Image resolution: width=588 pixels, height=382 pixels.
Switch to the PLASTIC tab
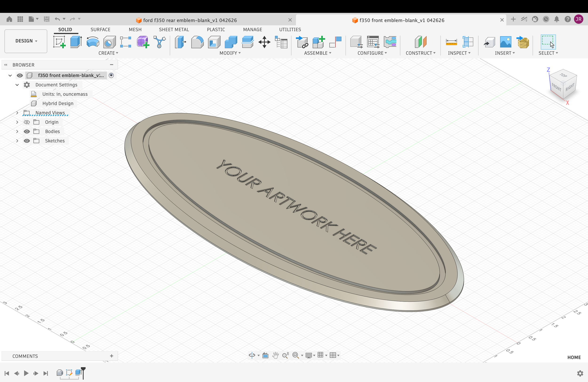216,30
